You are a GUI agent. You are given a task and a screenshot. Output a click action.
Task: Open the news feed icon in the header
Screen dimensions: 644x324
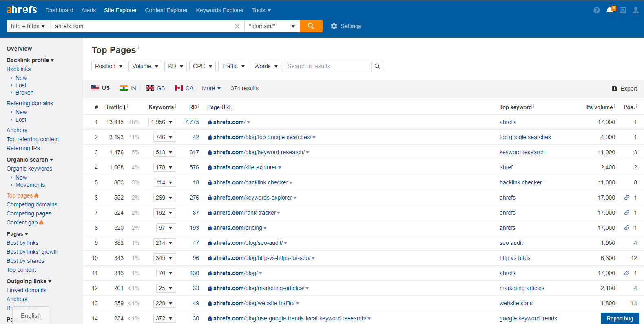[623, 10]
